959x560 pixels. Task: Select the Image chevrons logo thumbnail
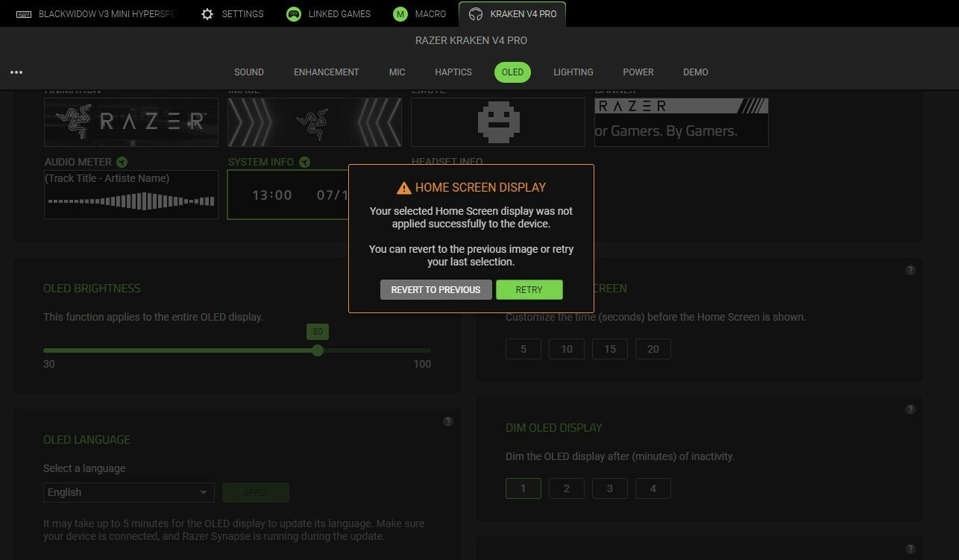315,122
